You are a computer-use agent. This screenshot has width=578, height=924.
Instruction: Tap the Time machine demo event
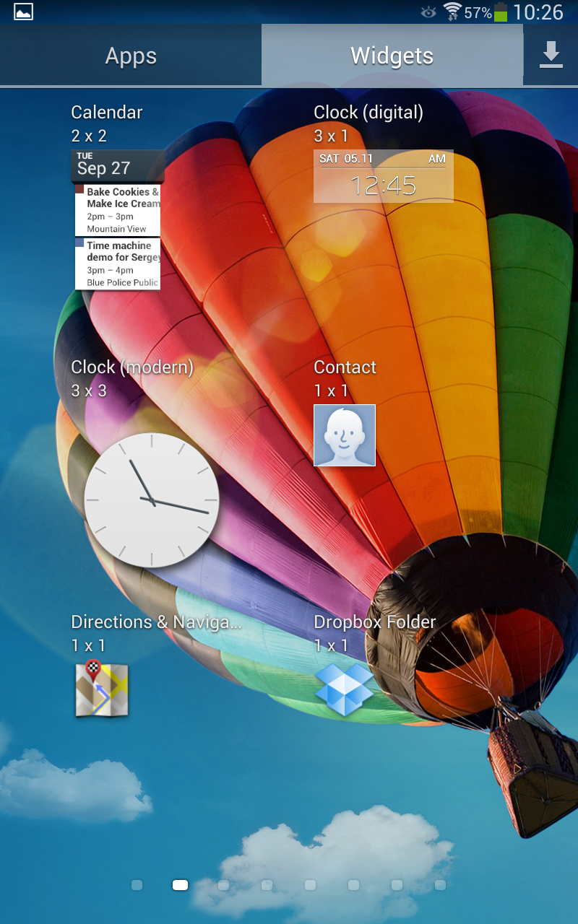(118, 264)
